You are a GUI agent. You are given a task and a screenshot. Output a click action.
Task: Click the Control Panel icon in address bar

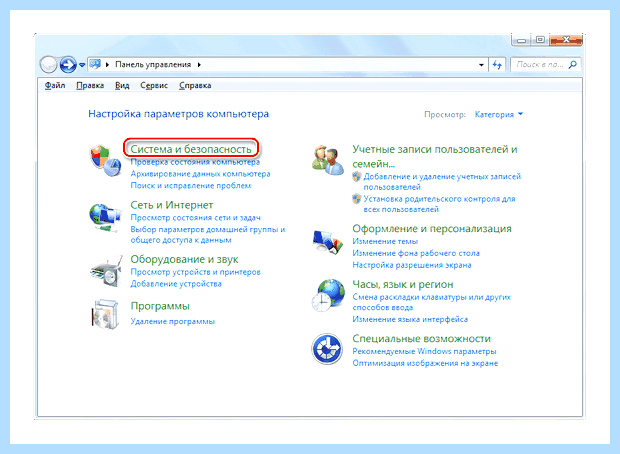coord(95,64)
